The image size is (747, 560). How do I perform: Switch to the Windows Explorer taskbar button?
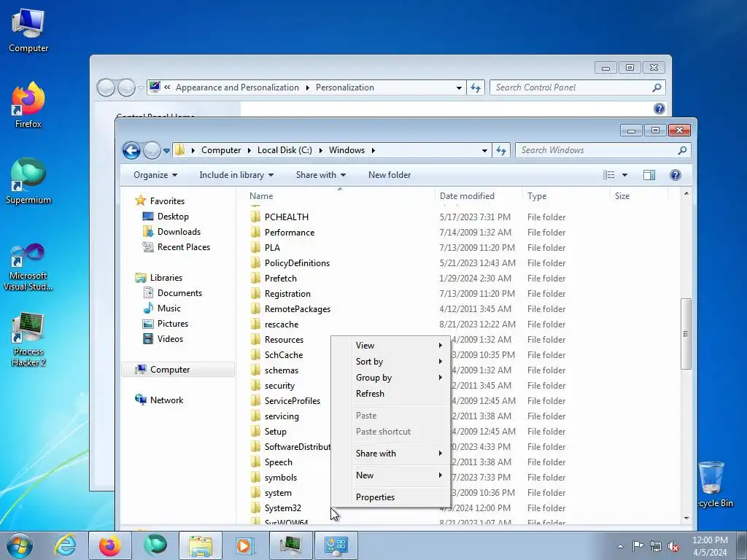tap(200, 545)
